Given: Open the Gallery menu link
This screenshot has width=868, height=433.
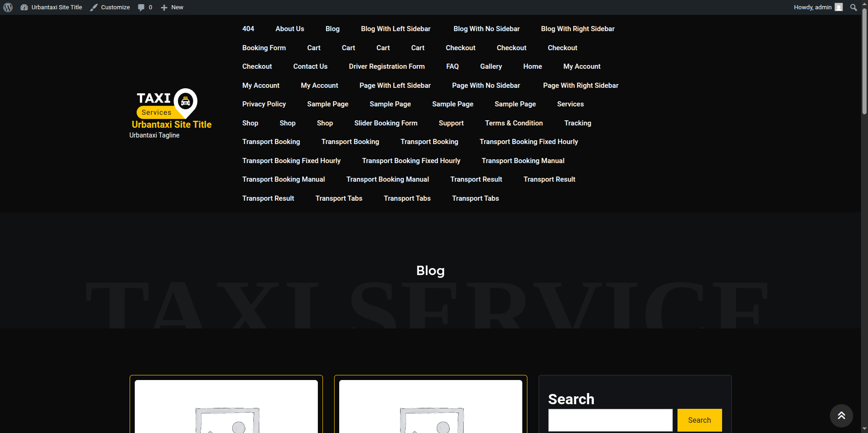Looking at the screenshot, I should click(x=491, y=66).
